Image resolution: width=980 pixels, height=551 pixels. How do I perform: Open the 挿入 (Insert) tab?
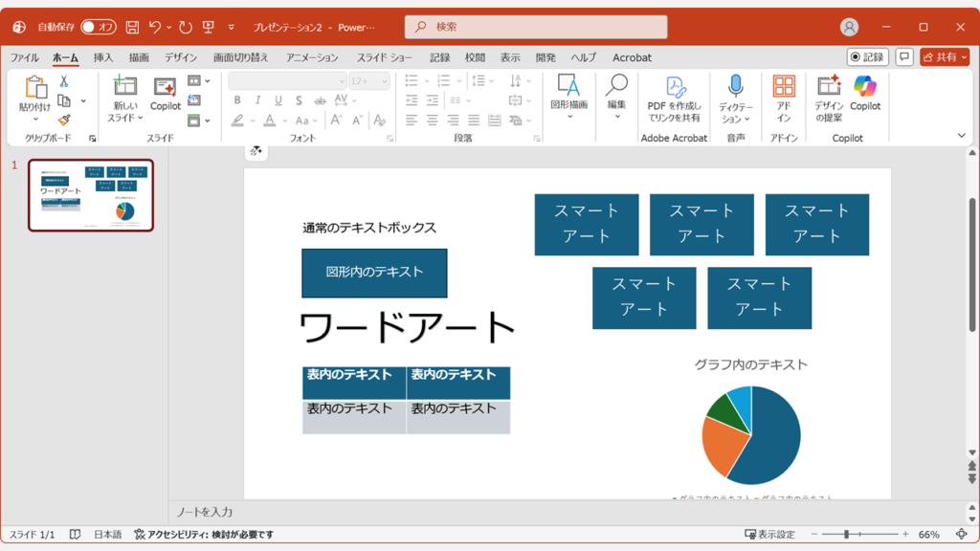click(x=103, y=57)
